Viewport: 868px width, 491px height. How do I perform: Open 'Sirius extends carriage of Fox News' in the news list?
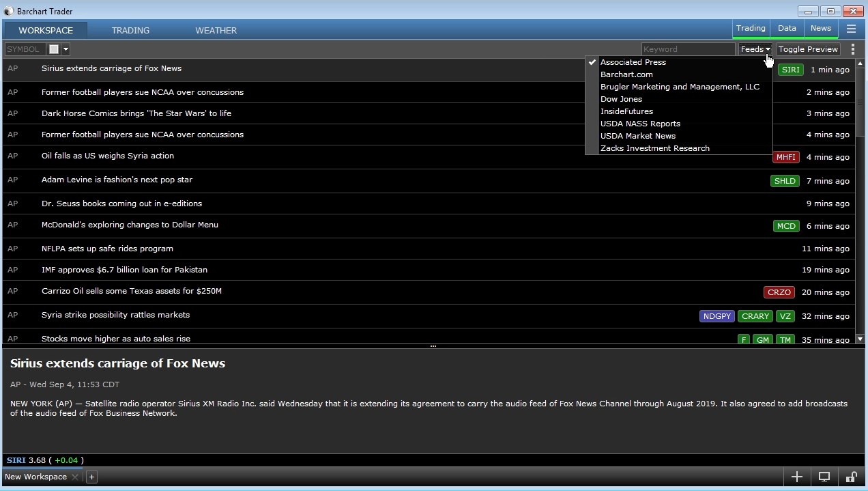[x=111, y=68]
